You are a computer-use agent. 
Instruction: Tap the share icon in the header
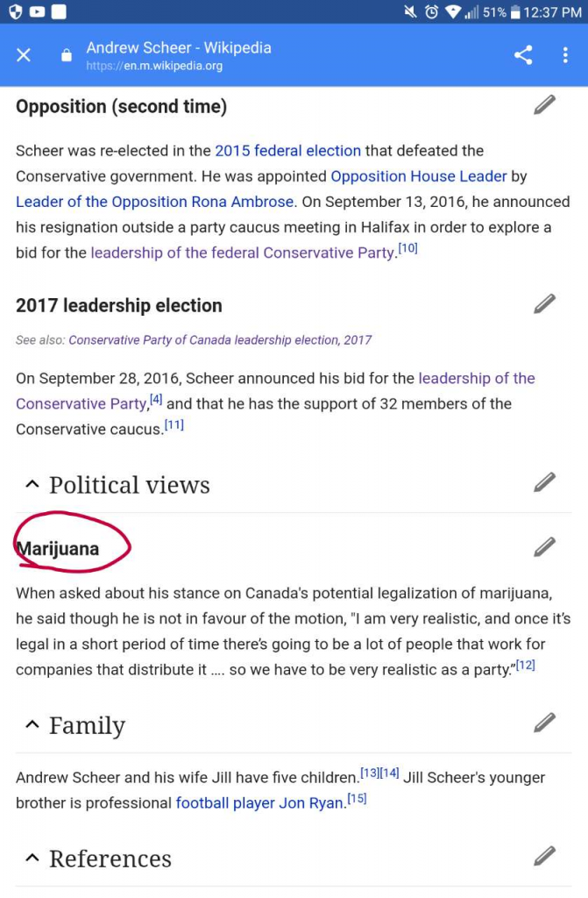[523, 55]
